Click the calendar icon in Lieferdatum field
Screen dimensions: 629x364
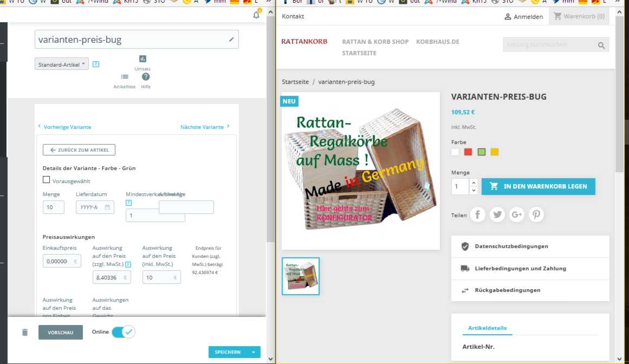[x=107, y=207]
